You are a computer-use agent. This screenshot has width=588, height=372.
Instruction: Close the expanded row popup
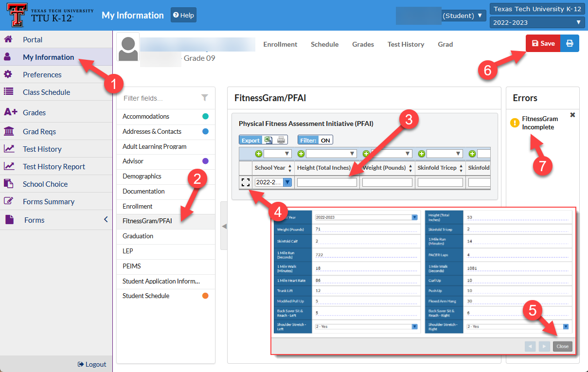pos(563,346)
